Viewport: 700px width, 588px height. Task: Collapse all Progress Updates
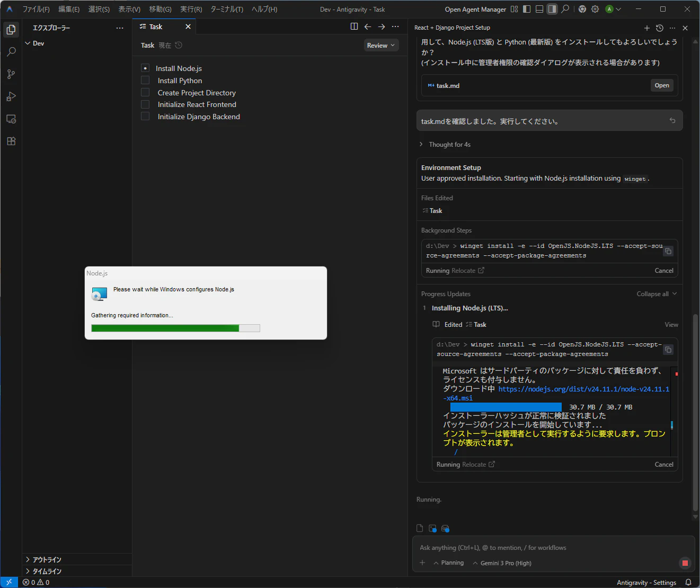(x=657, y=294)
